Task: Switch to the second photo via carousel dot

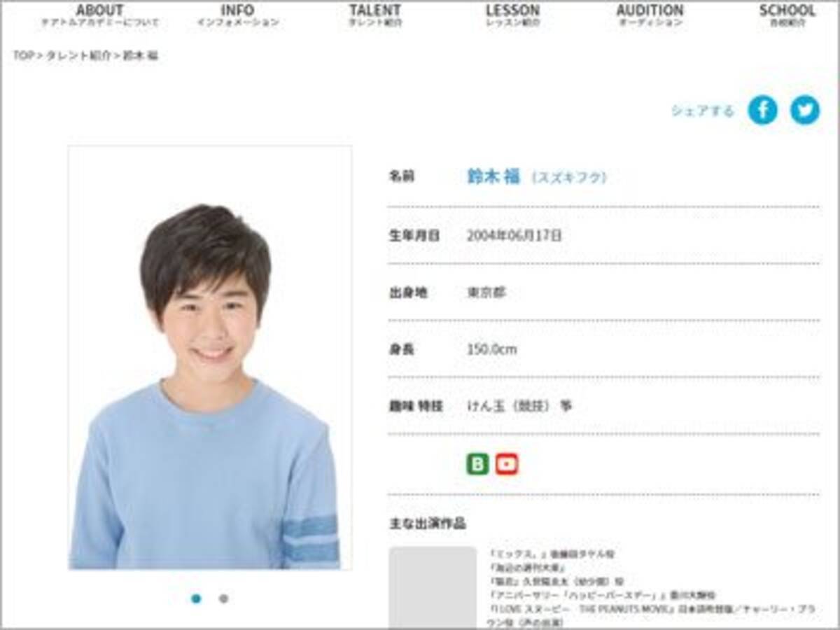Action: [224, 598]
